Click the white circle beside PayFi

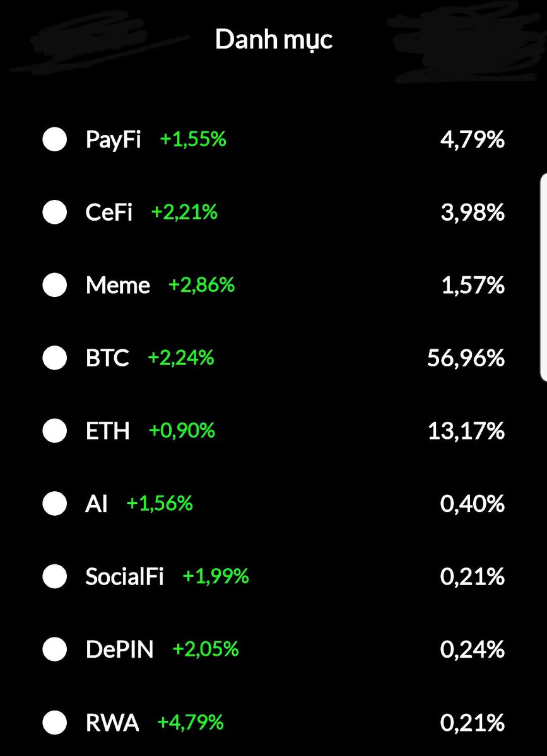pyautogui.click(x=54, y=139)
